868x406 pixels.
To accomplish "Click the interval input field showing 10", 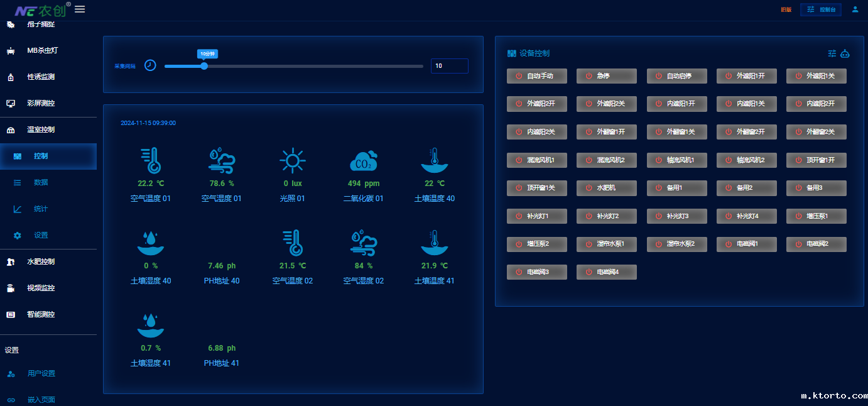I will point(449,66).
